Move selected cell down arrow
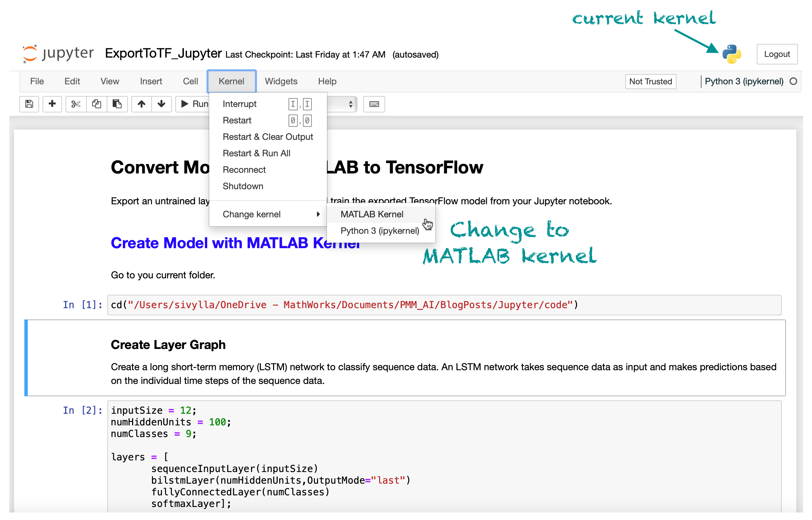 161,104
